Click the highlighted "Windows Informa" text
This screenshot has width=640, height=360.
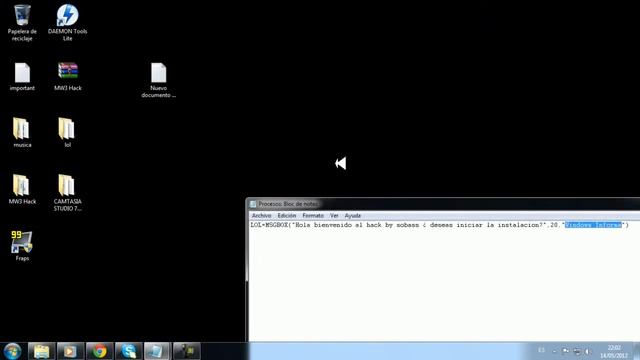593,225
